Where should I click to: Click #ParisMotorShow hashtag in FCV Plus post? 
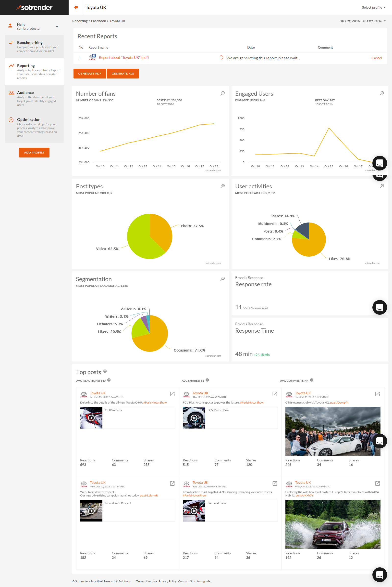[x=252, y=403]
